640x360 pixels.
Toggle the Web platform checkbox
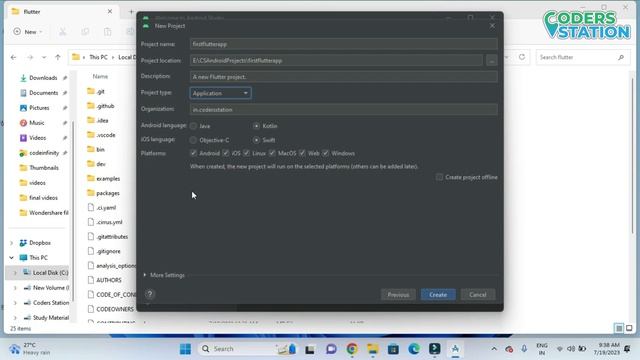click(302, 153)
